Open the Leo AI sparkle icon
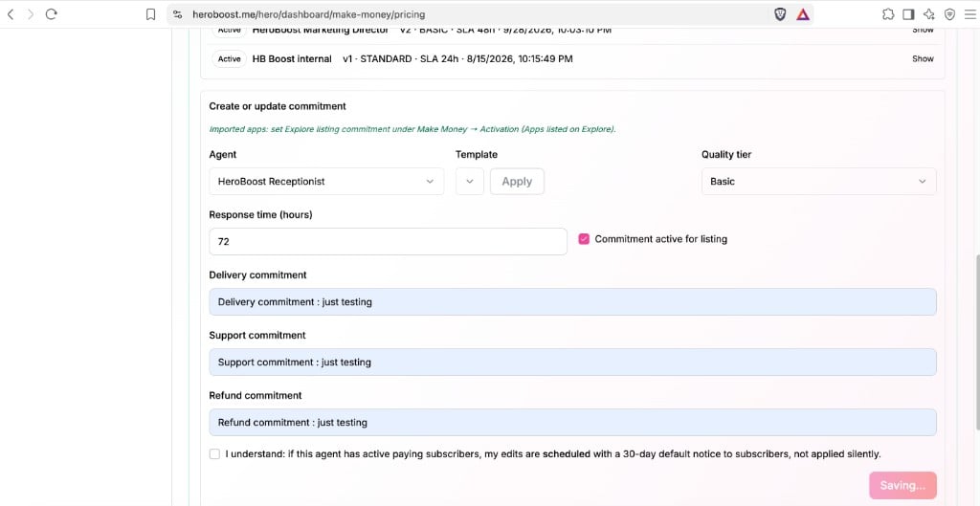This screenshot has width=980, height=506. pyautogui.click(x=929, y=14)
